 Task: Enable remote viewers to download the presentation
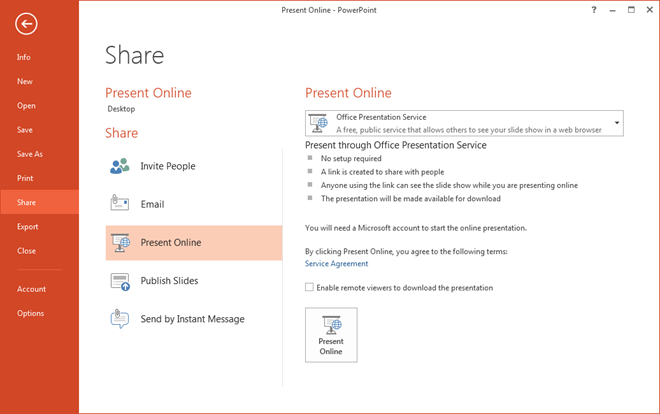(x=310, y=288)
